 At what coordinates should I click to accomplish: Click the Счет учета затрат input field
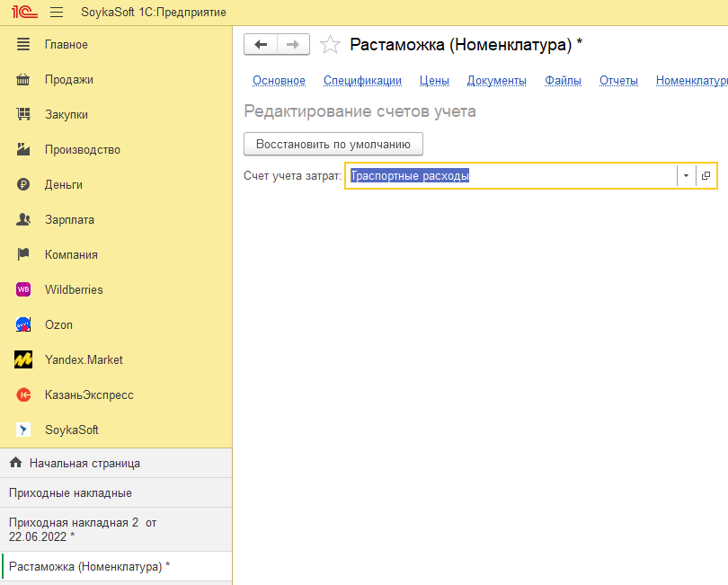tap(510, 176)
